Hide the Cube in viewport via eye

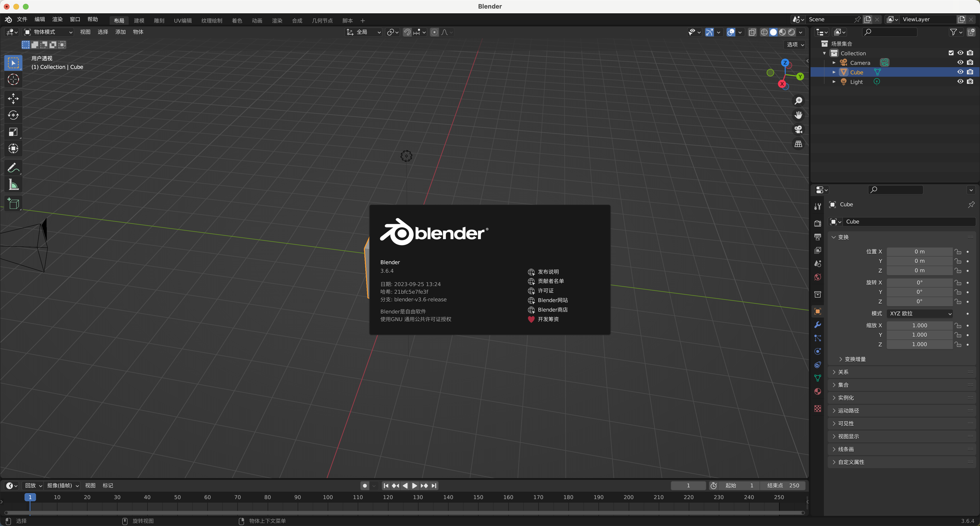click(x=960, y=72)
